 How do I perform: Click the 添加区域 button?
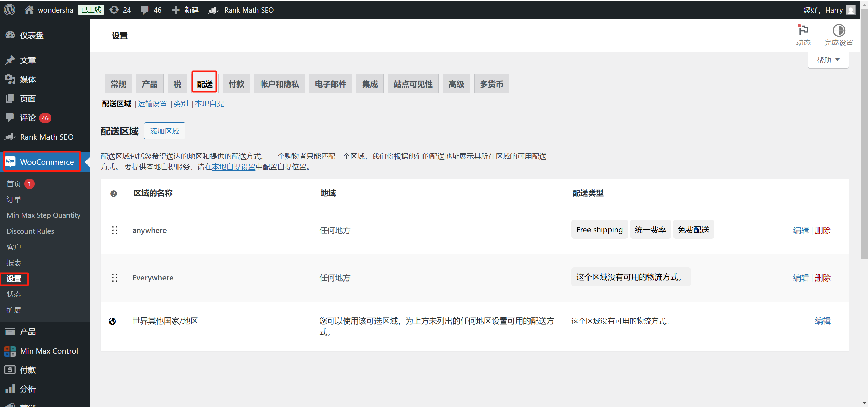point(164,131)
